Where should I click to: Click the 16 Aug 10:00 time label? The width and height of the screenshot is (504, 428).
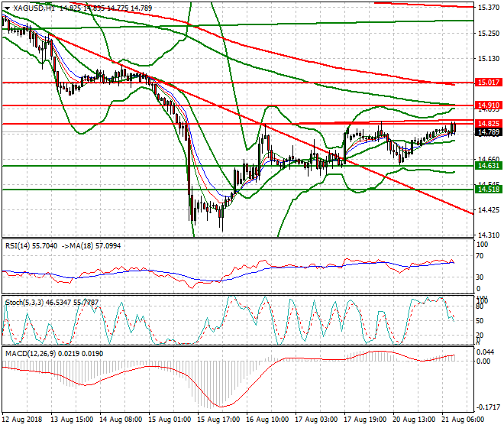(267, 420)
